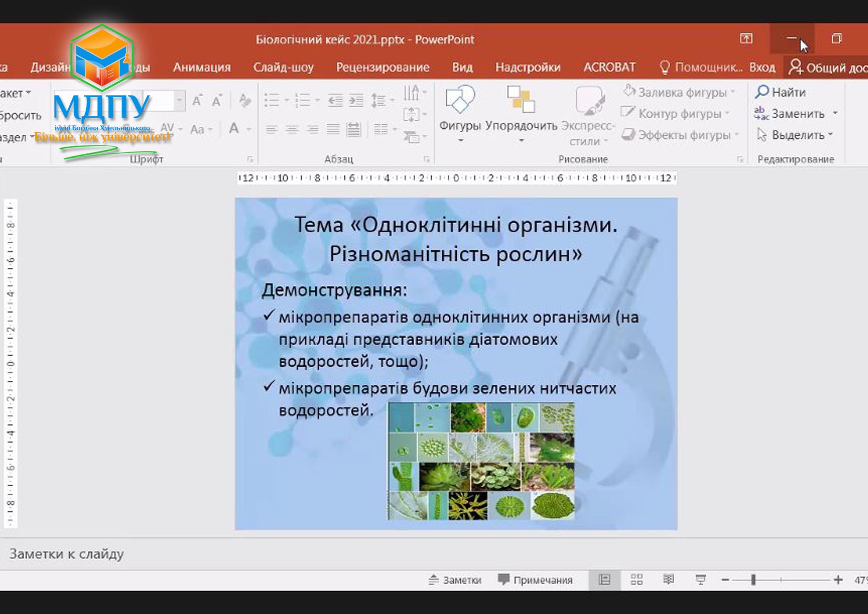
Task: Switch to the Рецензирование tab
Action: 383,67
